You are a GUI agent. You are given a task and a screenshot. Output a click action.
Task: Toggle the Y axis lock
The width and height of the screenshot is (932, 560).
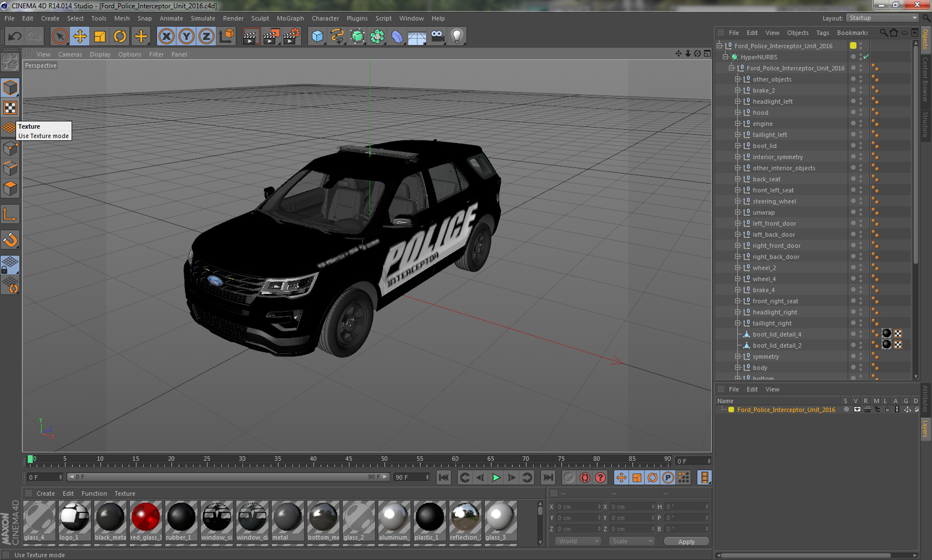tap(186, 37)
